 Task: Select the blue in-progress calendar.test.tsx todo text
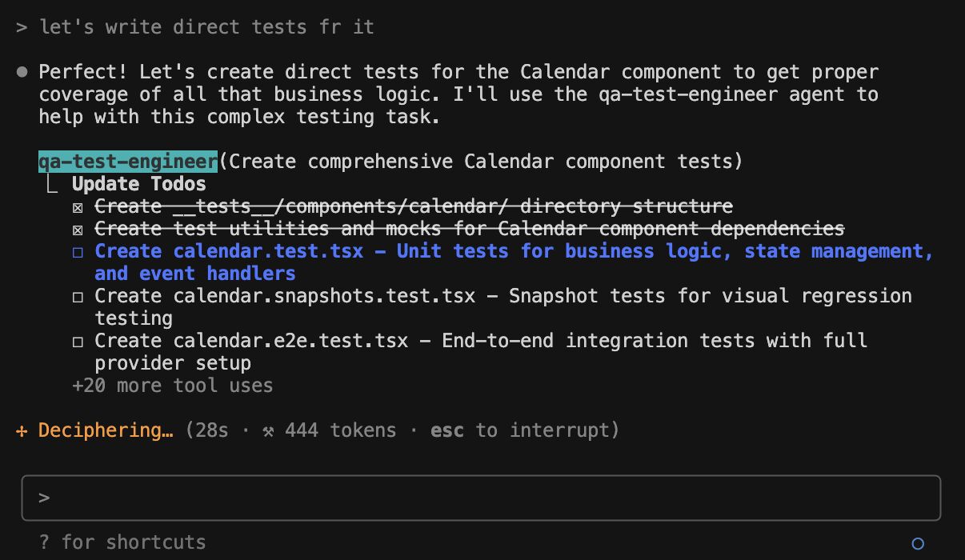(x=514, y=252)
